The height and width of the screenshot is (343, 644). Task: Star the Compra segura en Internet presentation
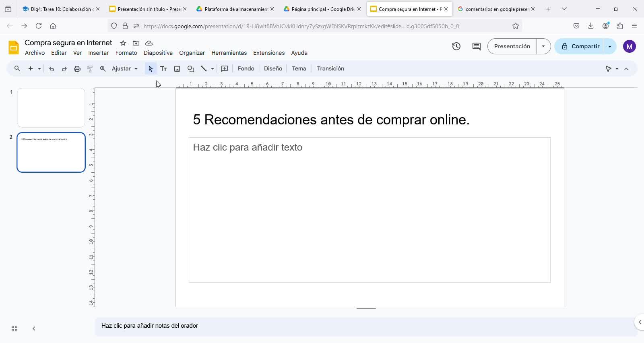tap(123, 43)
